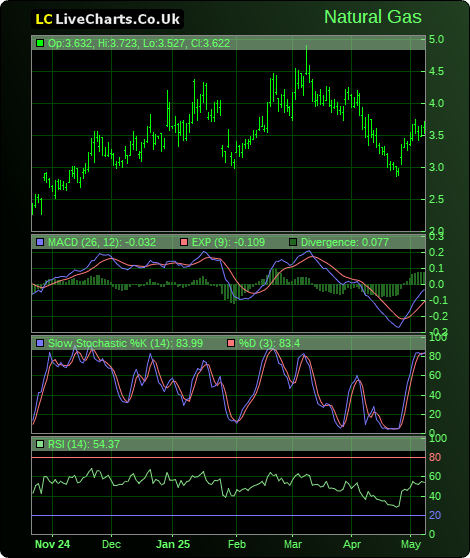This screenshot has height=558, width=470.
Task: Click the 5.0 price axis label
Action: (436, 39)
